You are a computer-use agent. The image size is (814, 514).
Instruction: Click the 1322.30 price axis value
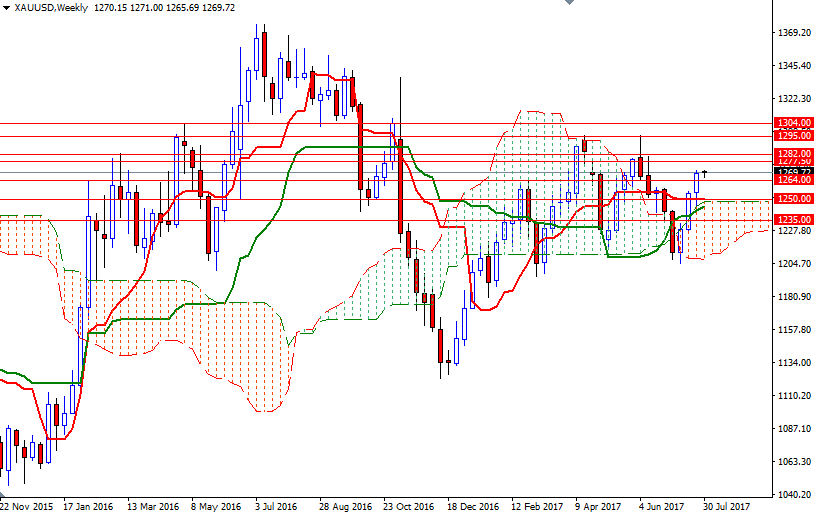[x=794, y=99]
